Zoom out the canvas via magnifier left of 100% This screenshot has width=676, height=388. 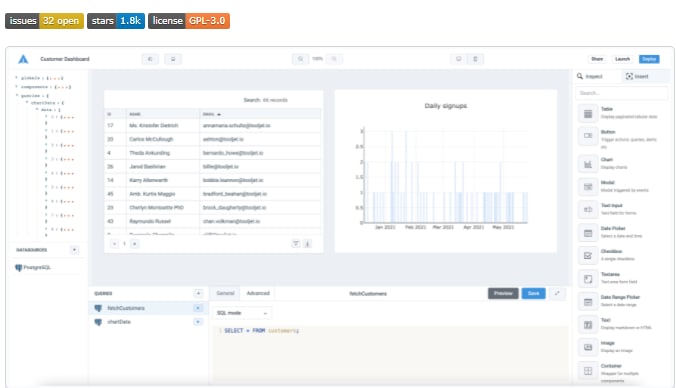click(x=300, y=59)
